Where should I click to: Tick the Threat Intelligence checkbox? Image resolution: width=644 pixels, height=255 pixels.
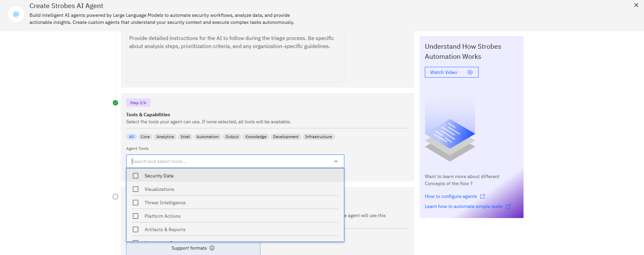point(136,203)
